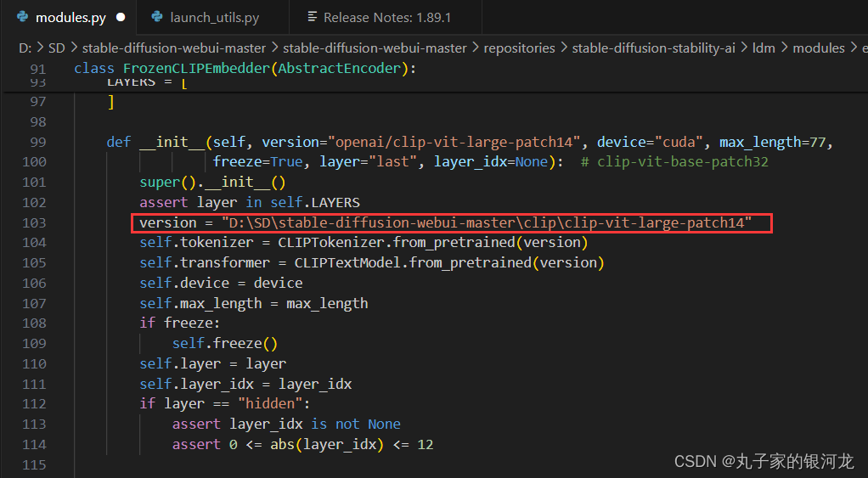The height and width of the screenshot is (478, 868).
Task: Open the repositories breadcrumb folder
Action: click(x=519, y=48)
